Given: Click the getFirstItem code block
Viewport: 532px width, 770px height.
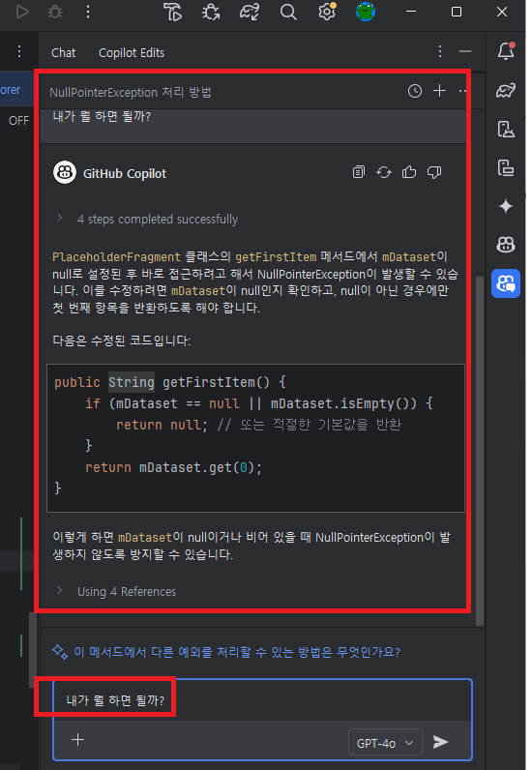Looking at the screenshot, I should point(255,437).
